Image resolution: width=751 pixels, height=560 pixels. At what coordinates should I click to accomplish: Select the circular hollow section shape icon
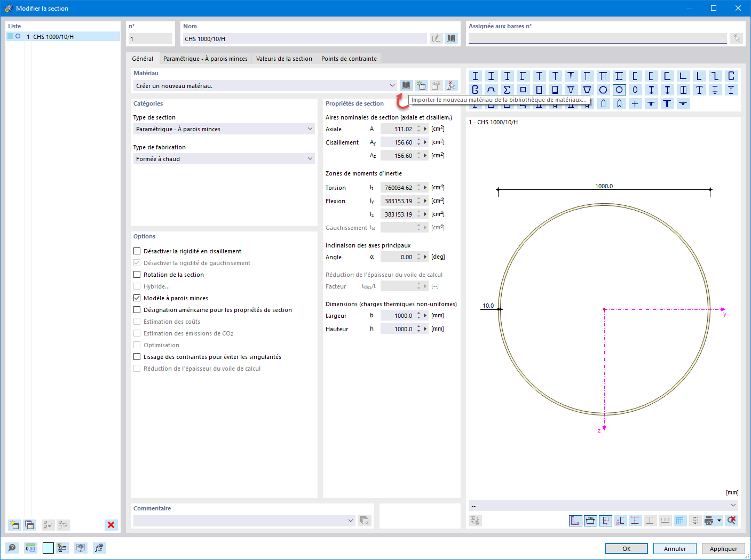pyautogui.click(x=619, y=90)
